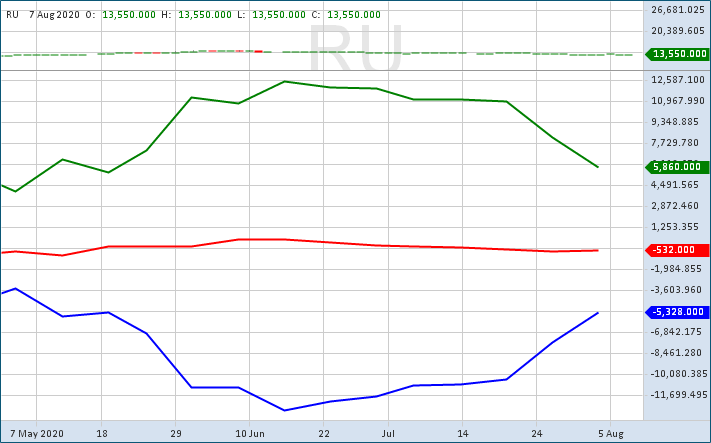
Task: Click the blue -5,328.000 value marker
Action: click(x=677, y=312)
